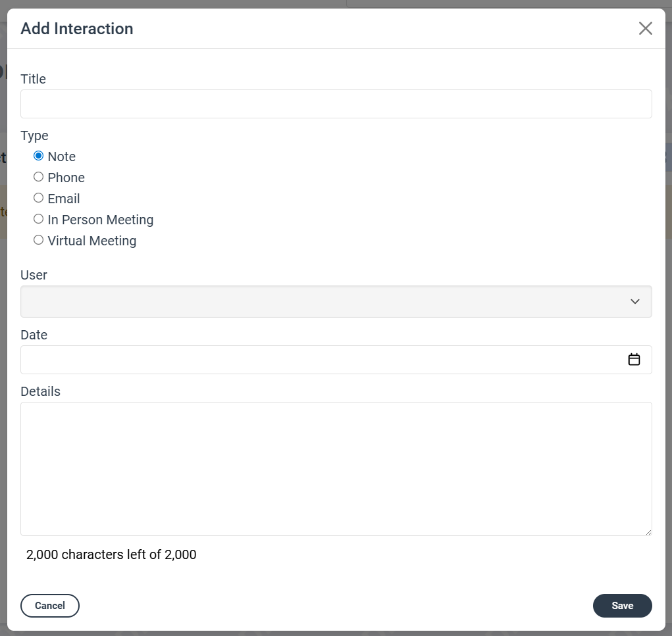
Task: Select Virtual Meeting radio button
Action: click(x=39, y=240)
